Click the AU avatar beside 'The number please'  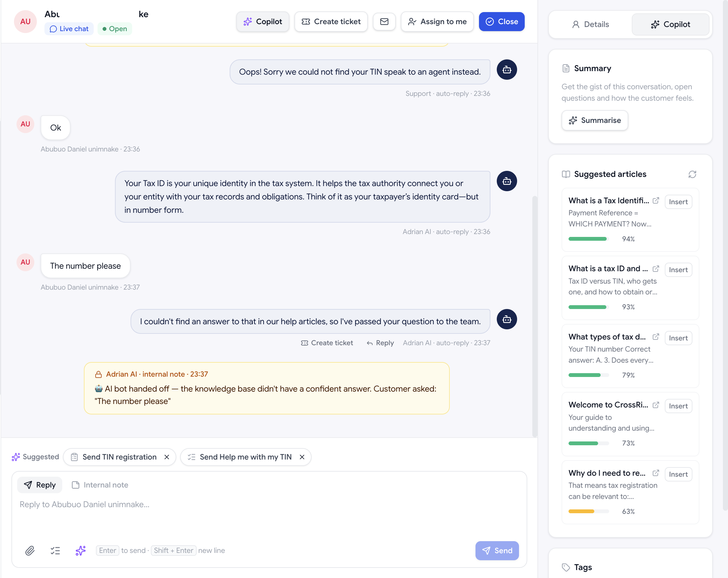click(25, 262)
